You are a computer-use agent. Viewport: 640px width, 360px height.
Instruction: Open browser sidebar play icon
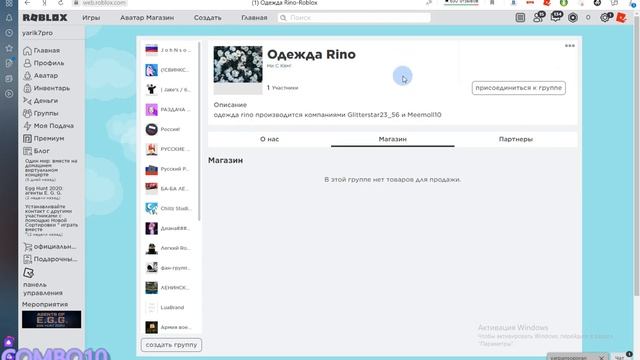(9, 93)
